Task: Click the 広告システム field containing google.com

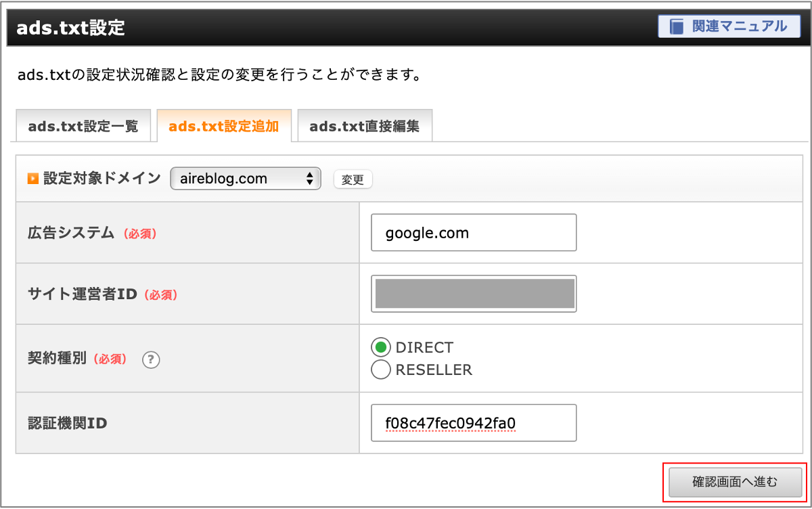Action: tap(473, 232)
